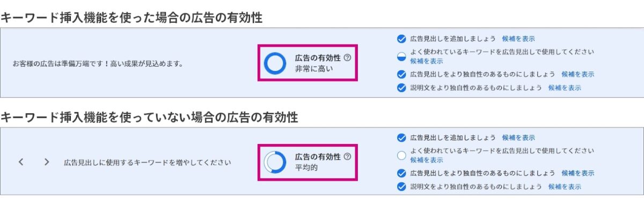Open 候補を表示 for 広告見出しを追加 in top panel
This screenshot has width=644, height=207.
(518, 39)
